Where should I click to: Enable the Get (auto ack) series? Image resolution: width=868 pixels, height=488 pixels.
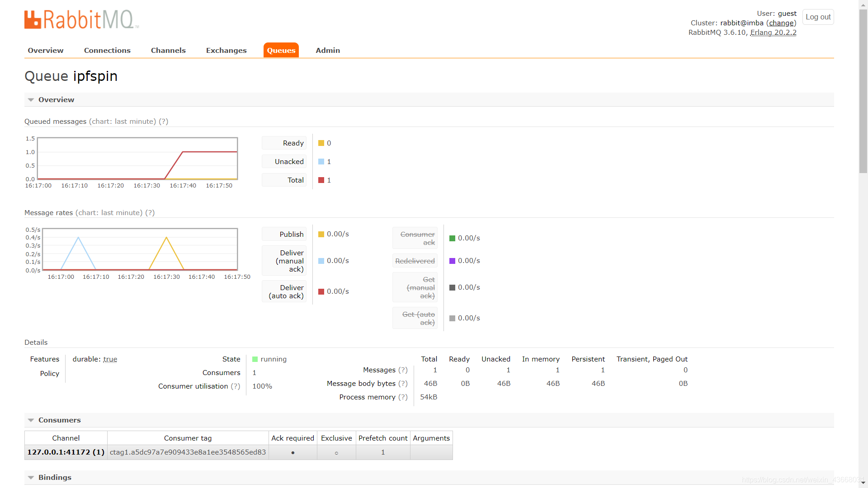[415, 318]
